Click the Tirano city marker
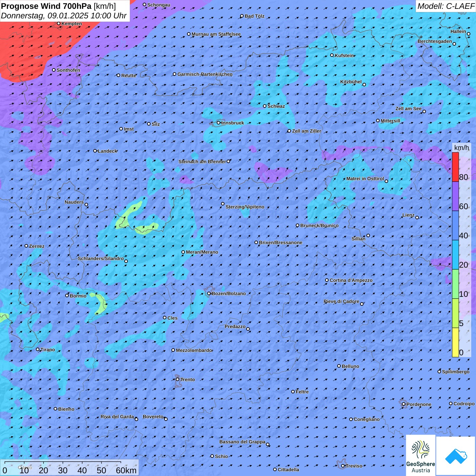The image size is (476, 476). tap(38, 349)
